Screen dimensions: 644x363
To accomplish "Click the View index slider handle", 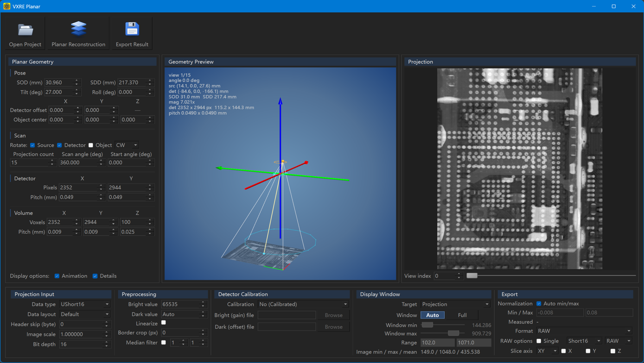I will click(x=472, y=276).
